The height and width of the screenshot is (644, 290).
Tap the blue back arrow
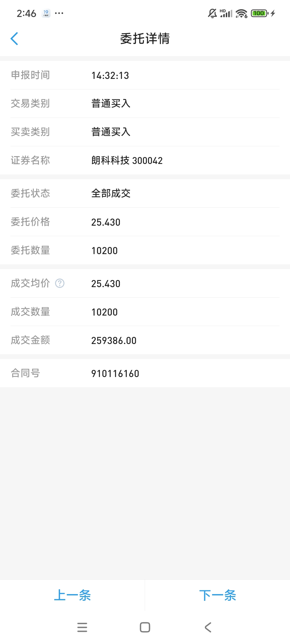(x=15, y=39)
